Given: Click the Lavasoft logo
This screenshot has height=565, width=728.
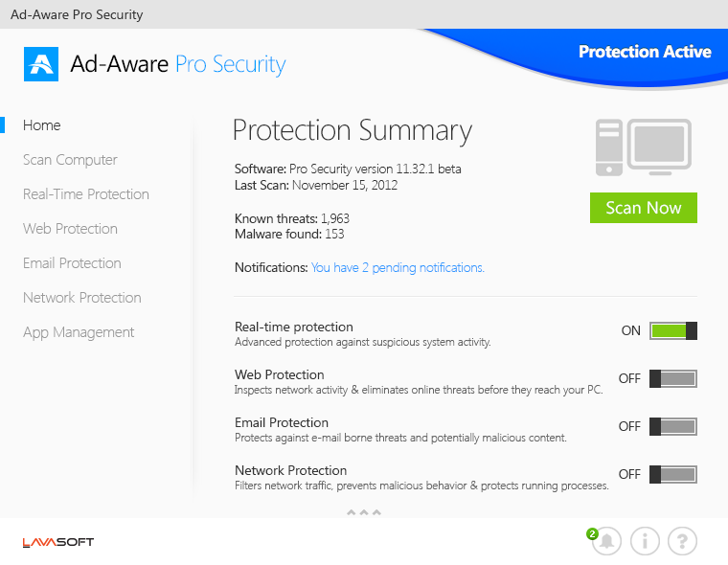Looking at the screenshot, I should pos(58,542).
